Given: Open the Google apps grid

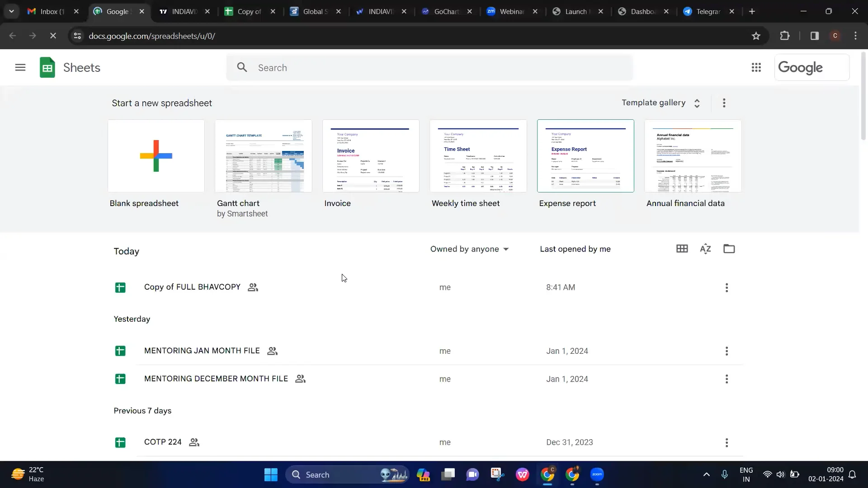Looking at the screenshot, I should [x=756, y=68].
